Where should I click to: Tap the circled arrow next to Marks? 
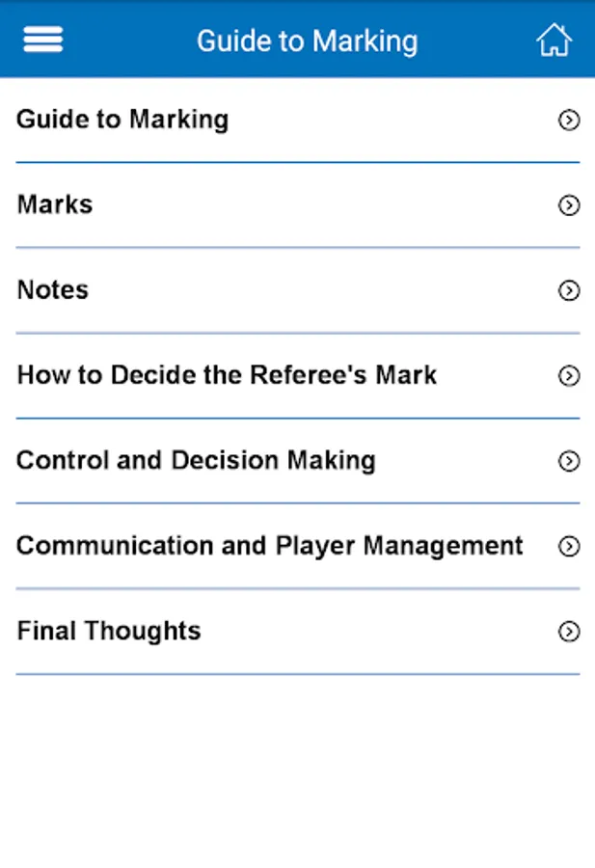pos(569,205)
